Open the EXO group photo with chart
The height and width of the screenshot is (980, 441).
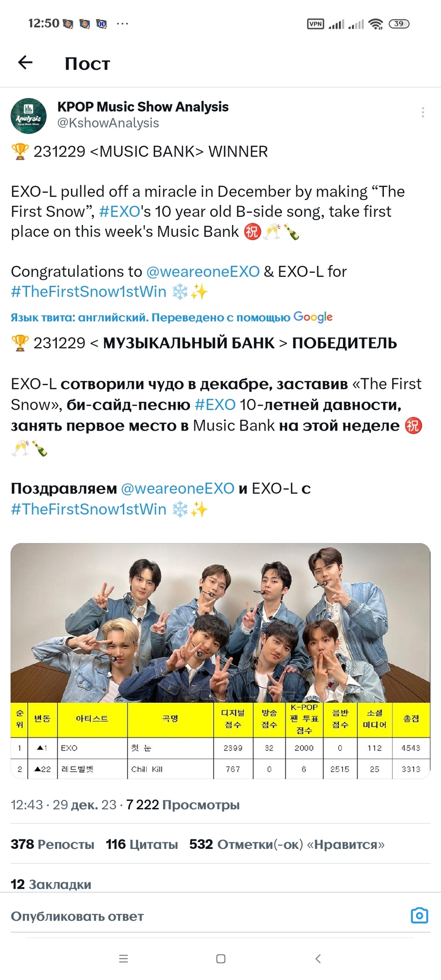click(x=220, y=661)
